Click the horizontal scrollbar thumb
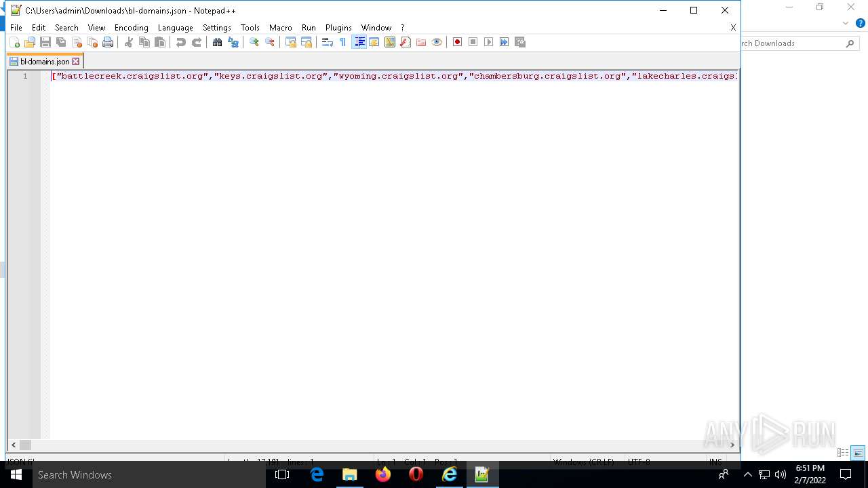 pos(25,445)
